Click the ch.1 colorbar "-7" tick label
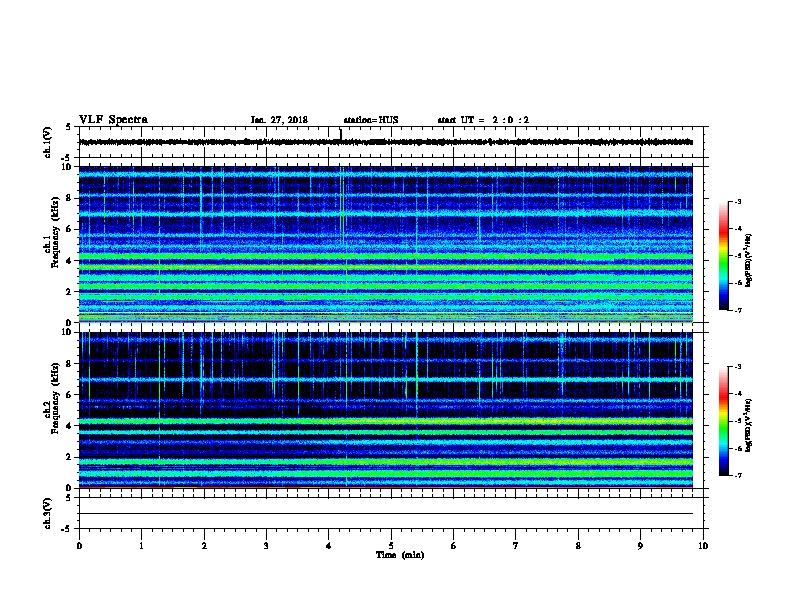Viewport: 792px width, 612px height. click(737, 310)
